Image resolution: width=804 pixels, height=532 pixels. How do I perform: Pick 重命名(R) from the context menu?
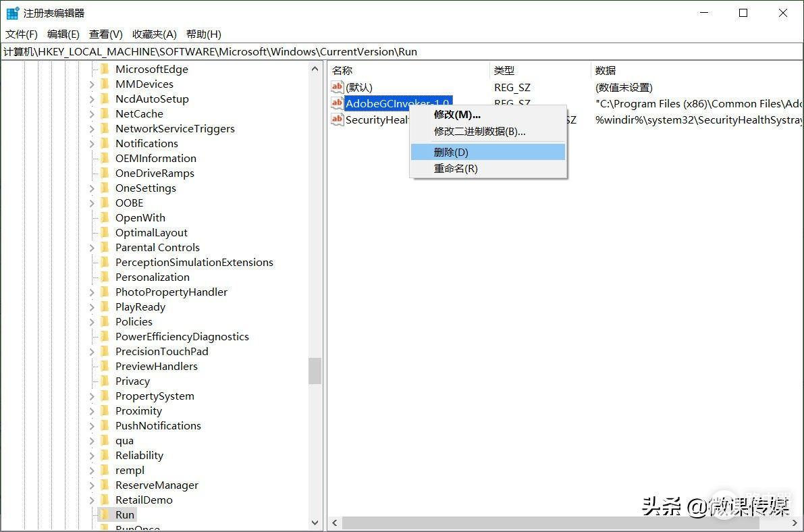click(x=456, y=169)
